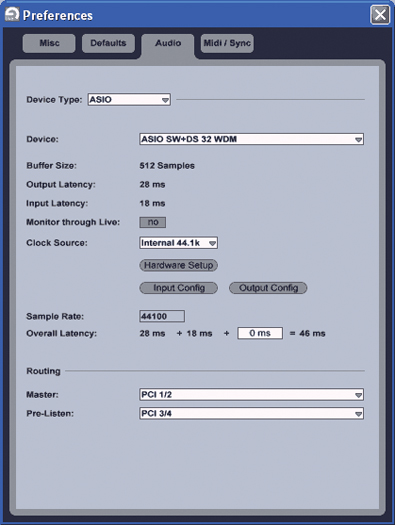The image size is (395, 525).
Task: Open the Defaults tab
Action: pos(108,43)
